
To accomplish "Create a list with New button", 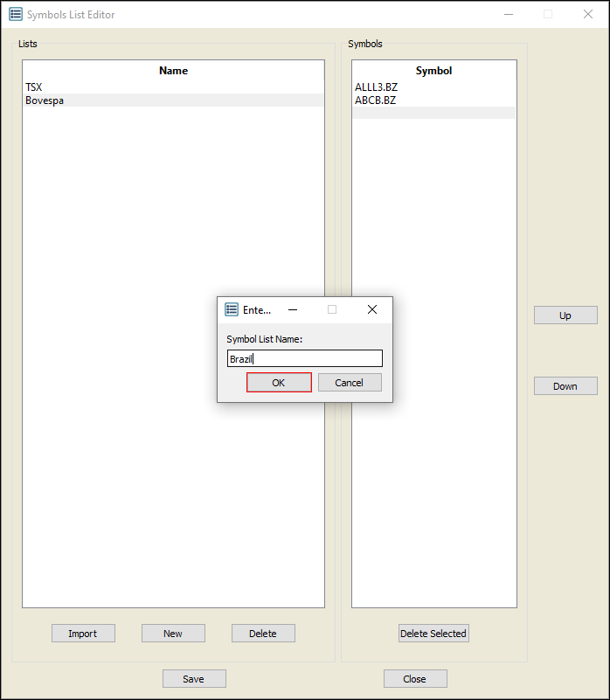I will [173, 634].
